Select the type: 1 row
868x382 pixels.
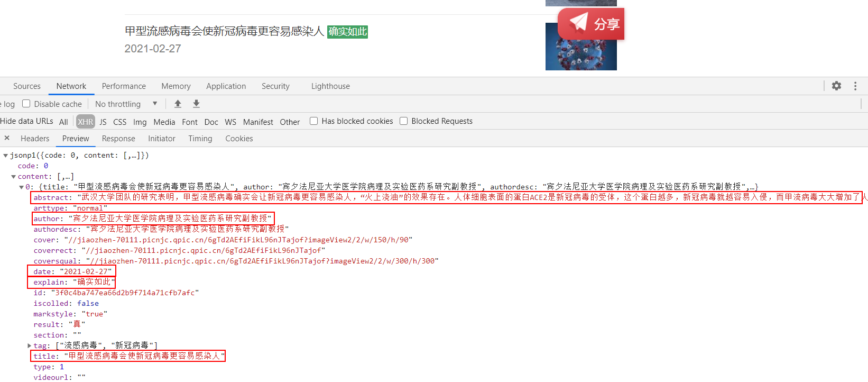(x=49, y=367)
